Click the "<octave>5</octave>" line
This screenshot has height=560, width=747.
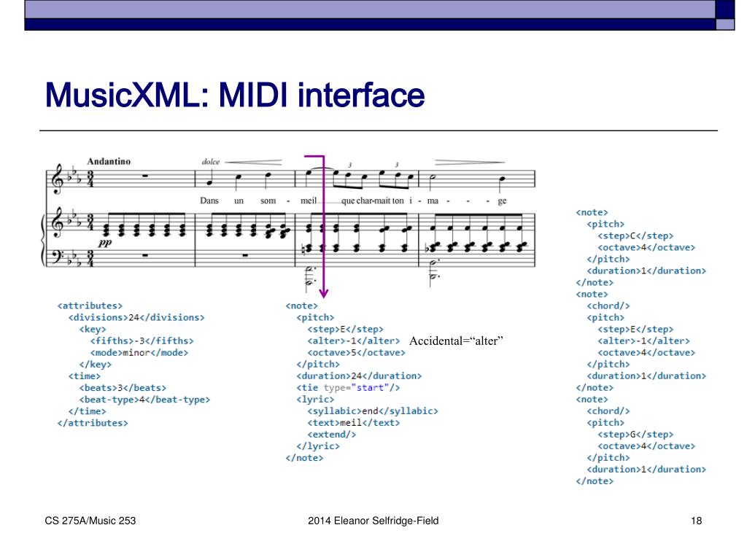356,353
